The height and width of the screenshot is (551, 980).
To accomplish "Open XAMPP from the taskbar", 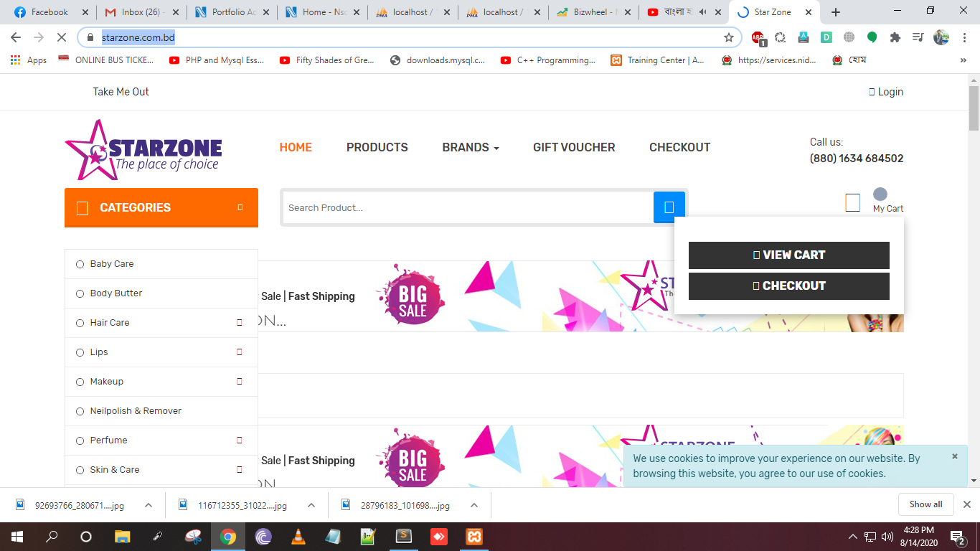I will (473, 536).
